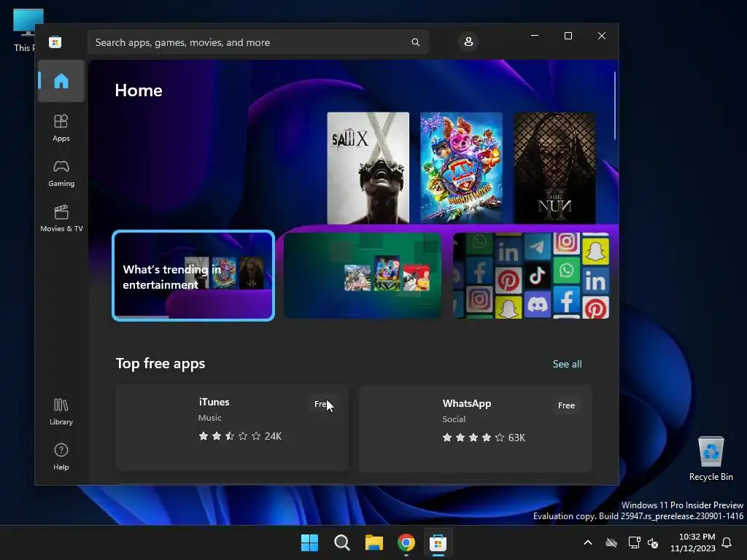Open the Windows Start menu
This screenshot has width=747, height=560.
tap(309, 542)
